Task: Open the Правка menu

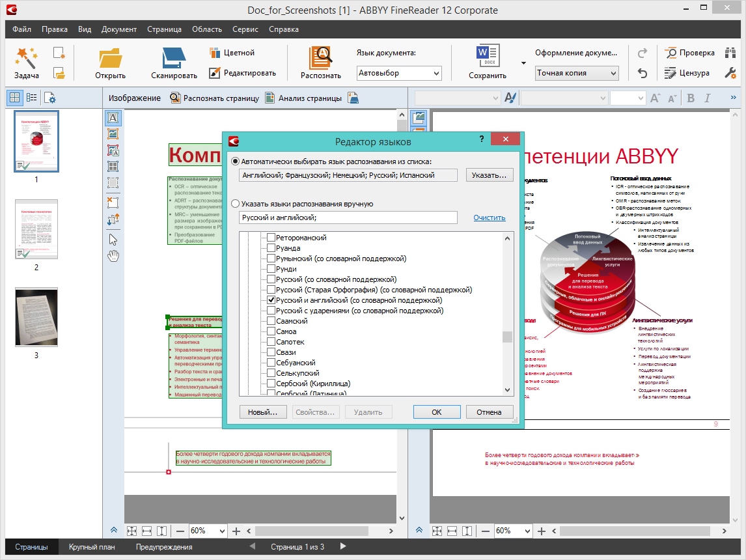Action: click(55, 29)
